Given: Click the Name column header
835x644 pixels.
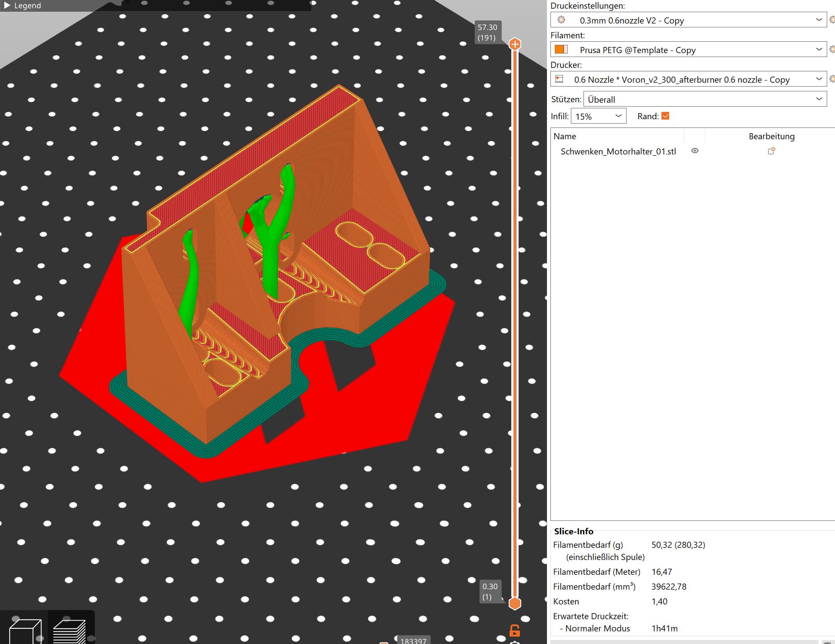Looking at the screenshot, I should pos(564,136).
